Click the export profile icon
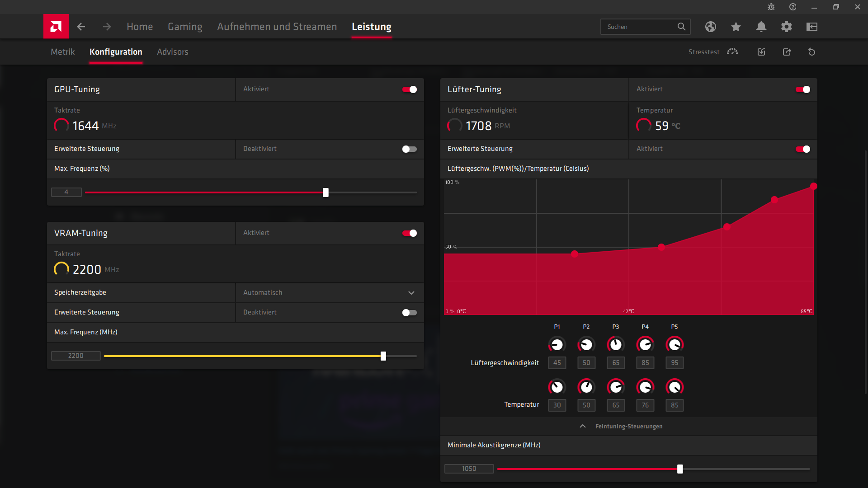868x488 pixels. [x=787, y=52]
